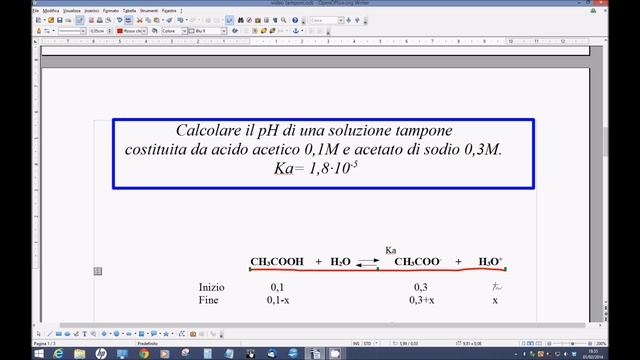Click the Zoom magnifier icon
Screen dimensions: 640x360
tap(283, 20)
